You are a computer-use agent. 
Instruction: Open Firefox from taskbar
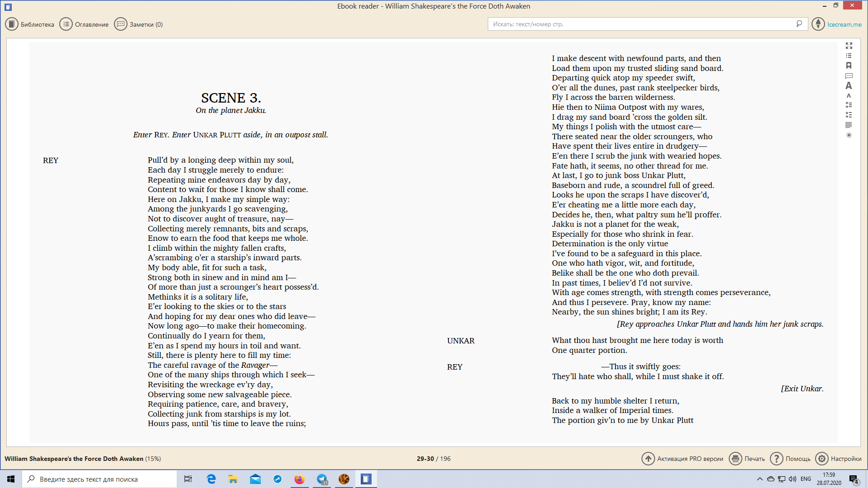(x=299, y=479)
